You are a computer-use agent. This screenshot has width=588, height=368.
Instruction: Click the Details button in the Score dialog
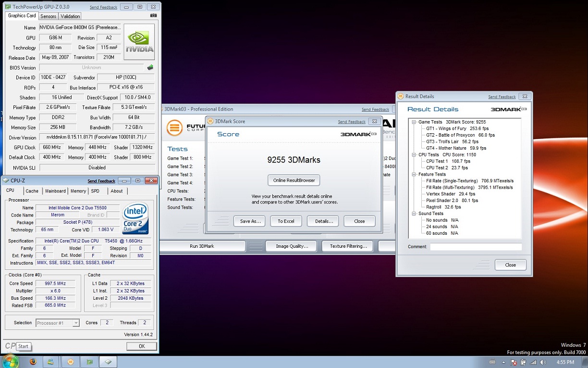tap(323, 221)
